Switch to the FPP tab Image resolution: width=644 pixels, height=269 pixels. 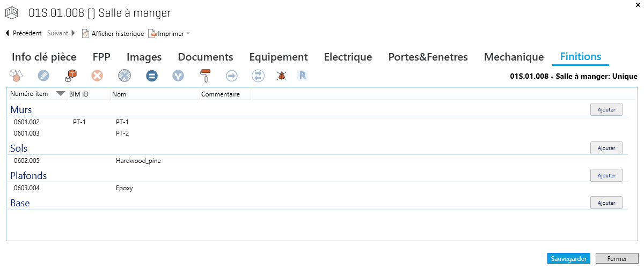(x=101, y=57)
